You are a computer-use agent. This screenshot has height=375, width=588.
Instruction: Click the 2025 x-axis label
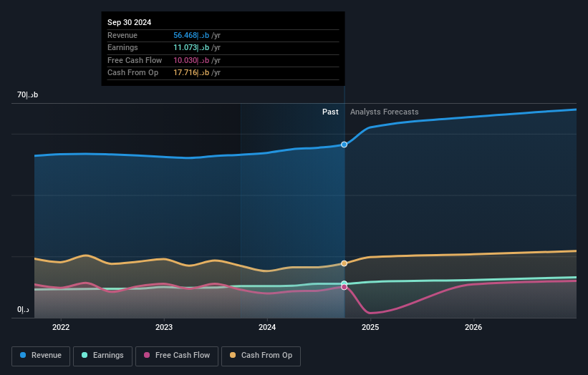coord(370,328)
